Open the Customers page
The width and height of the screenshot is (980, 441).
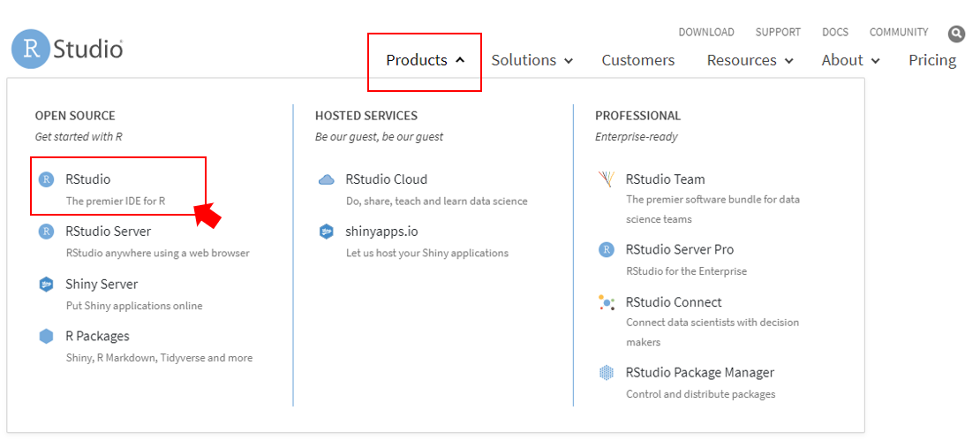pyautogui.click(x=638, y=60)
